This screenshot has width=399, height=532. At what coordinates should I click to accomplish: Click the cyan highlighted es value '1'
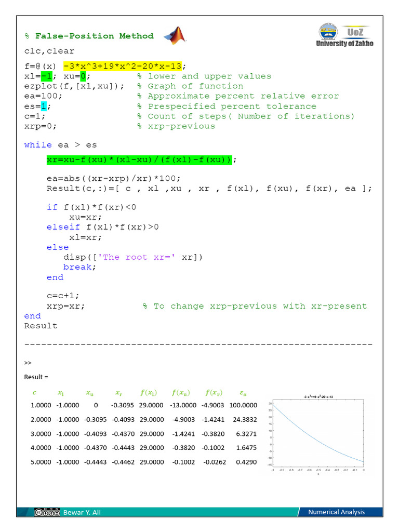click(x=44, y=106)
